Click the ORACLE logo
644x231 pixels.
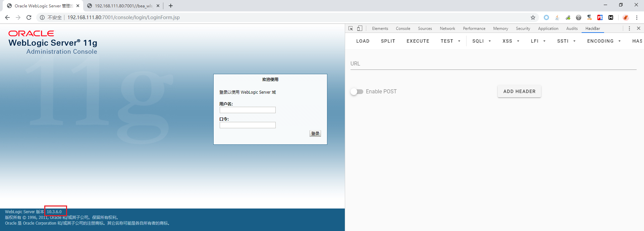(x=31, y=34)
